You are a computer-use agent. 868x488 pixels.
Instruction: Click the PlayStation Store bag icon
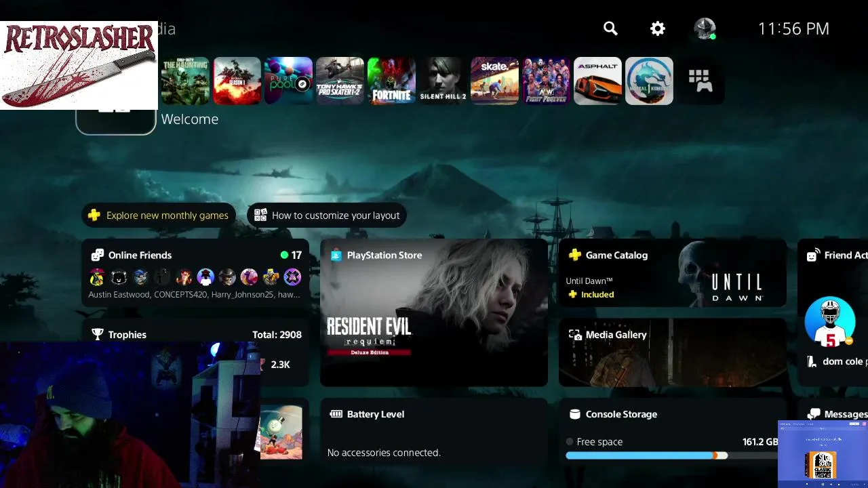click(x=336, y=256)
